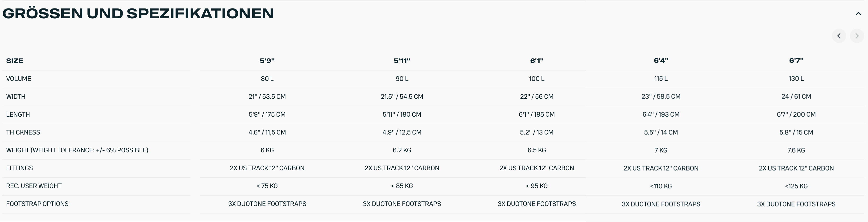868x222 pixels.
Task: Select the 6'4" size column header
Action: tap(661, 60)
